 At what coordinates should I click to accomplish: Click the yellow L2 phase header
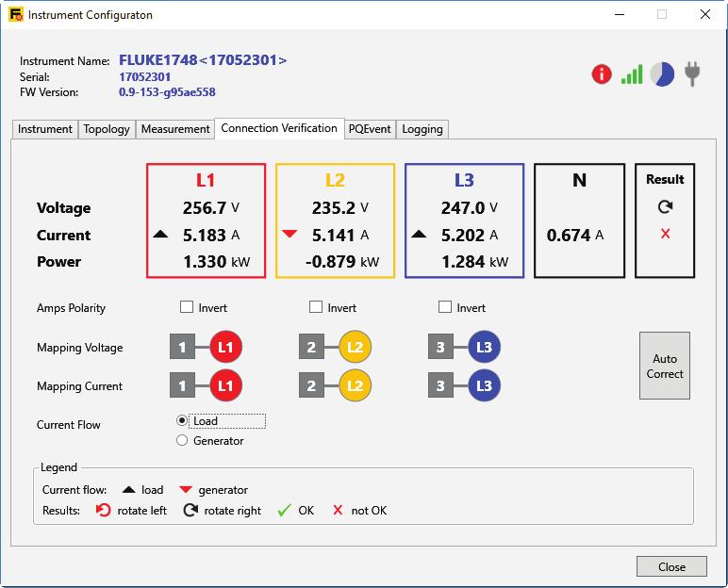point(335,180)
